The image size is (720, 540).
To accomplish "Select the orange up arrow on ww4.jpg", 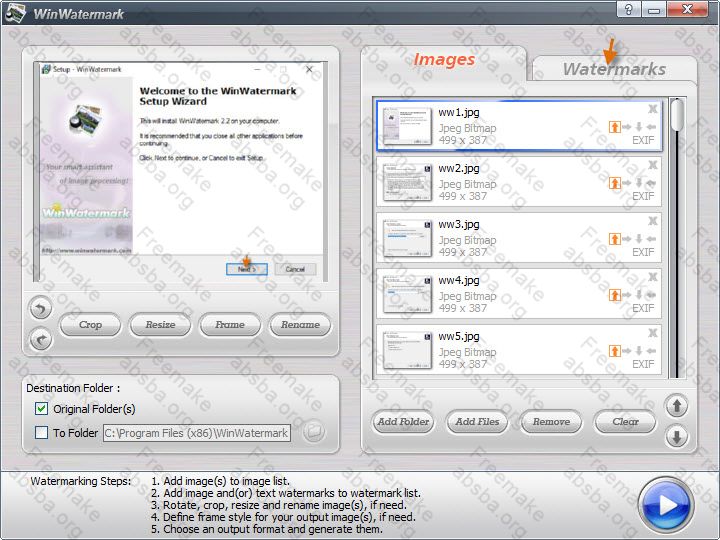I will coord(615,295).
